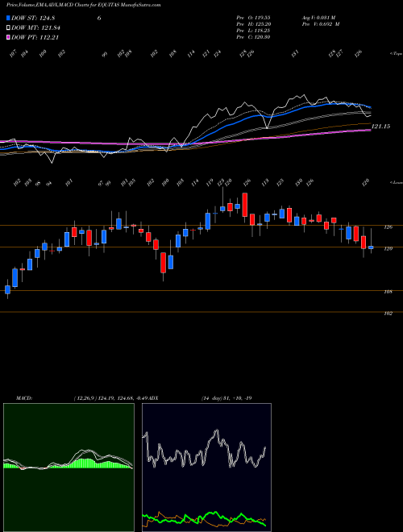Click the last blue candlestick near 120
Image resolution: width=403 pixels, height=532 pixels.
click(371, 247)
